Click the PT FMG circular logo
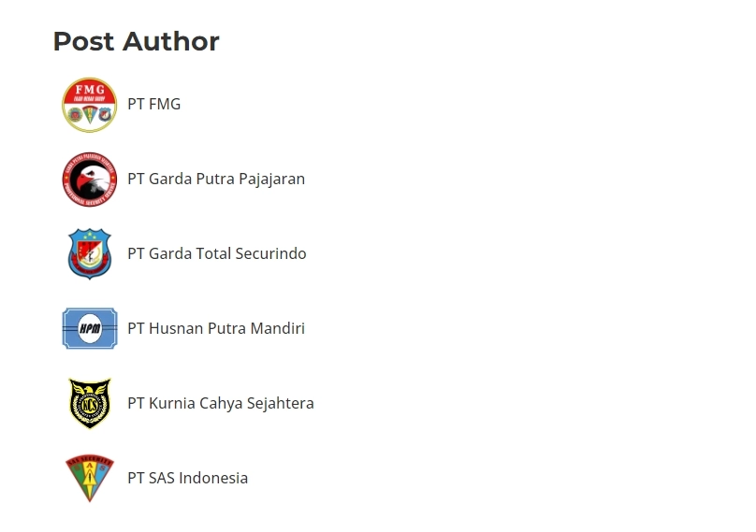Viewport: 756px width, 532px height. tap(90, 105)
